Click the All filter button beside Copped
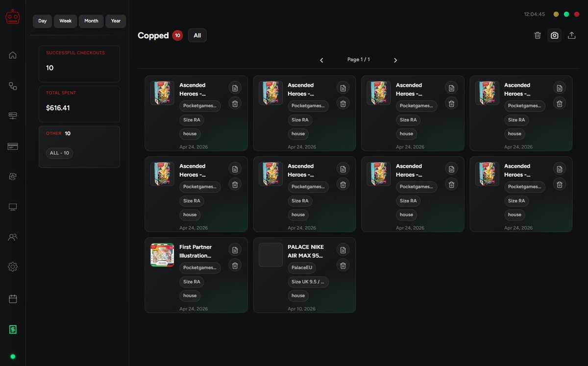This screenshot has height=366, width=588. pos(197,35)
